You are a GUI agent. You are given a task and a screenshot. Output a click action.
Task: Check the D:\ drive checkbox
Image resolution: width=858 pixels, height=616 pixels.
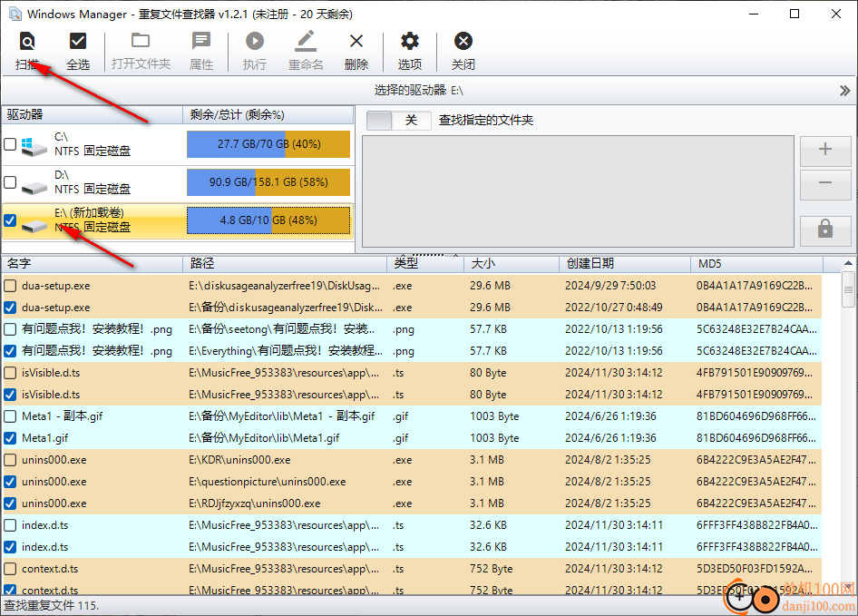(x=10, y=181)
